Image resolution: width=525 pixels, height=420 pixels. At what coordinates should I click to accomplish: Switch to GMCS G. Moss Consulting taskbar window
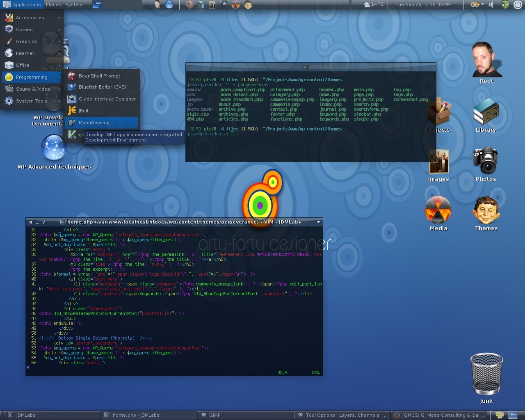[439, 415]
